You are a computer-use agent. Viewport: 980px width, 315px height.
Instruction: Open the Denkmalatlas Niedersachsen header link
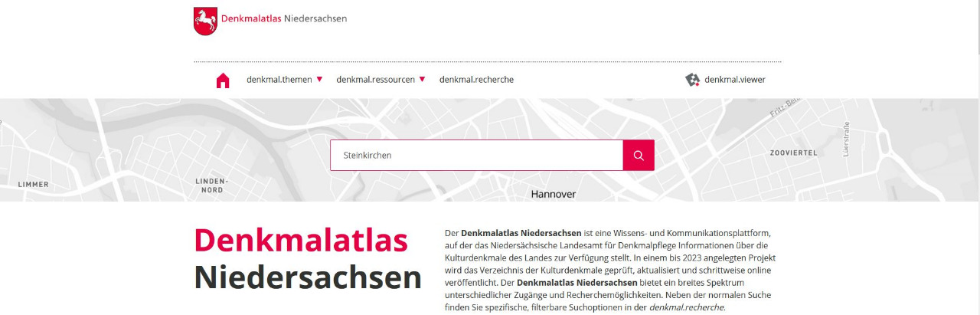[284, 18]
